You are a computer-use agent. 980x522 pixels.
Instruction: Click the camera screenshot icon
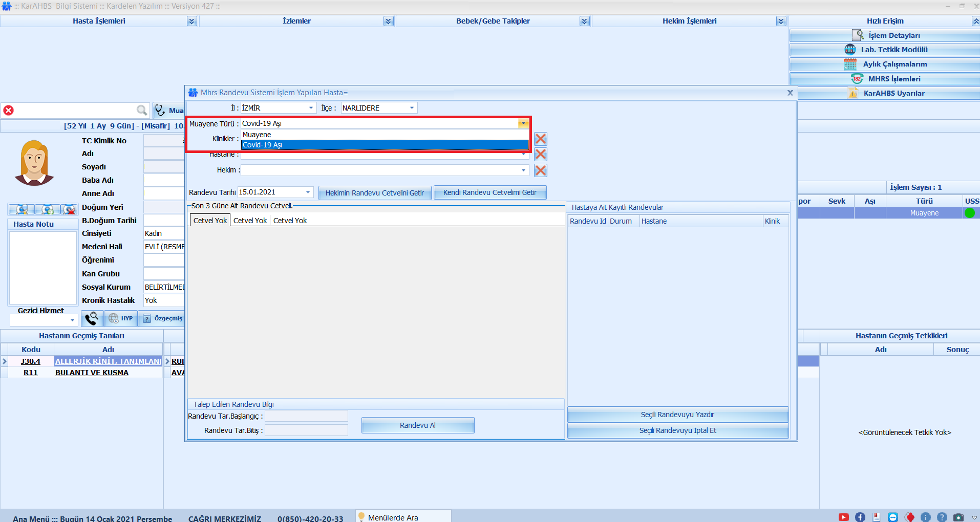coord(958,517)
